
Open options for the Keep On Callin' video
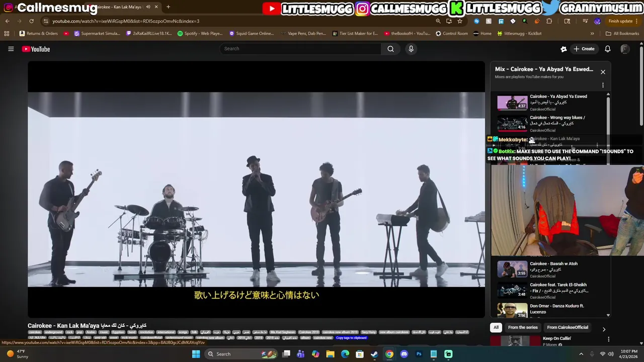pos(608,339)
